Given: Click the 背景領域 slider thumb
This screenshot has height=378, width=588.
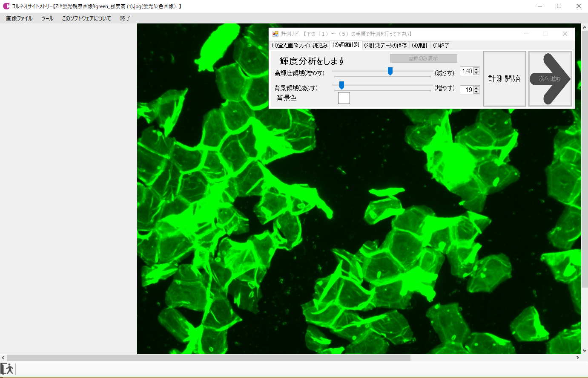Looking at the screenshot, I should click(341, 86).
